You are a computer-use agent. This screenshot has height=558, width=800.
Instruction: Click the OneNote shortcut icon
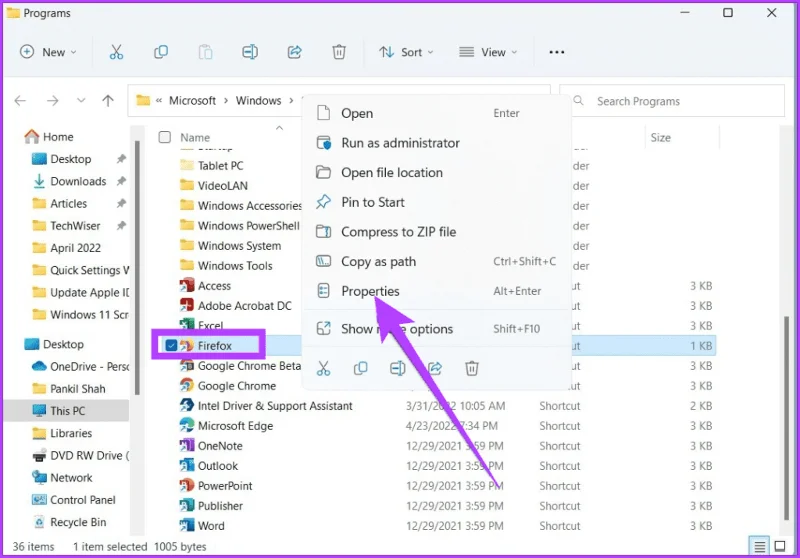tap(187, 446)
